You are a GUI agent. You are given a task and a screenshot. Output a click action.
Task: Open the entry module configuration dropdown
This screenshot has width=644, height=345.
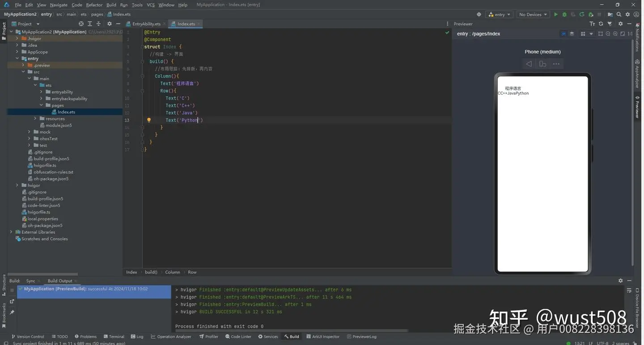pyautogui.click(x=499, y=14)
